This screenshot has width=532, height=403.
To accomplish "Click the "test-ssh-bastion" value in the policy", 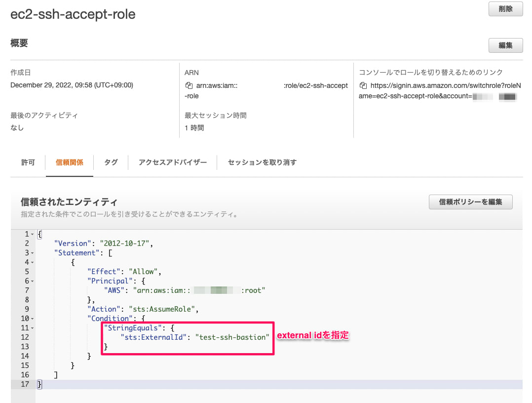I will (232, 337).
